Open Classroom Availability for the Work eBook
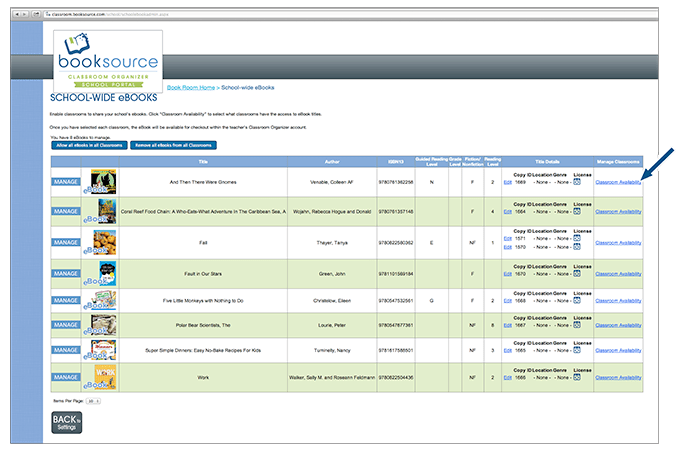This screenshot has width=684, height=457. [618, 377]
